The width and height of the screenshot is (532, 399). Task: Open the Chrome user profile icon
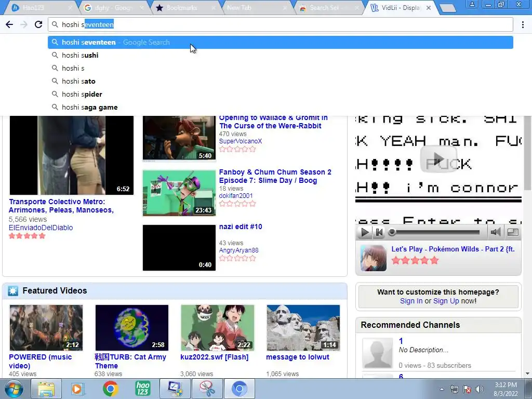[x=472, y=4]
